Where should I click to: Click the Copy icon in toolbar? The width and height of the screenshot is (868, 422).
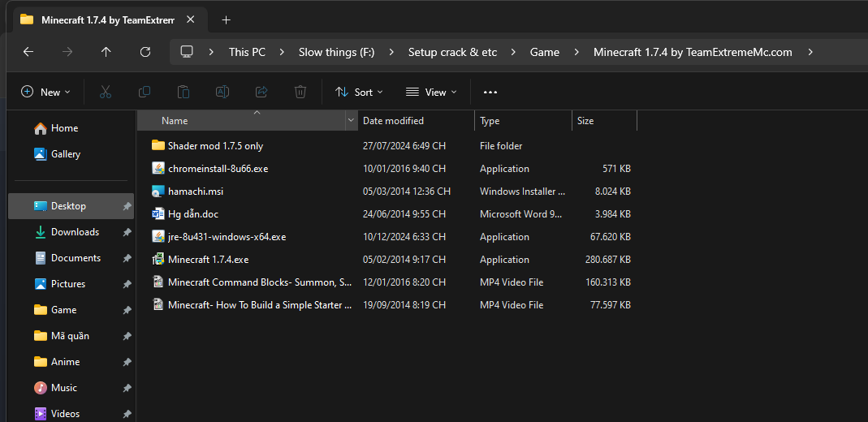click(144, 92)
